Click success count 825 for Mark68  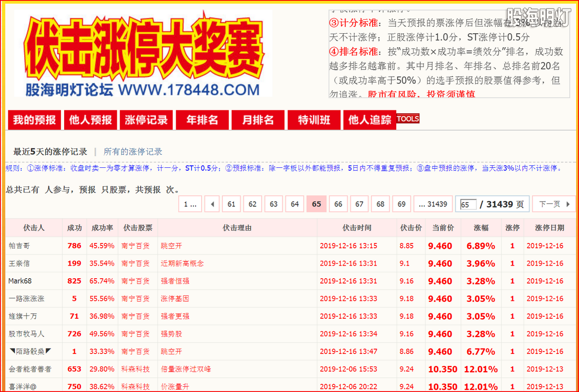click(74, 281)
